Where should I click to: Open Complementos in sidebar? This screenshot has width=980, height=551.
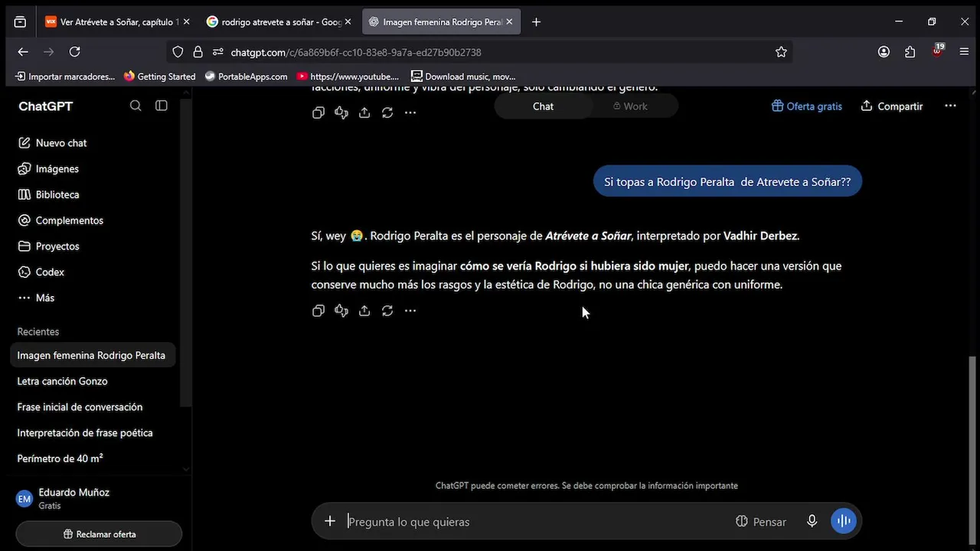60,220
